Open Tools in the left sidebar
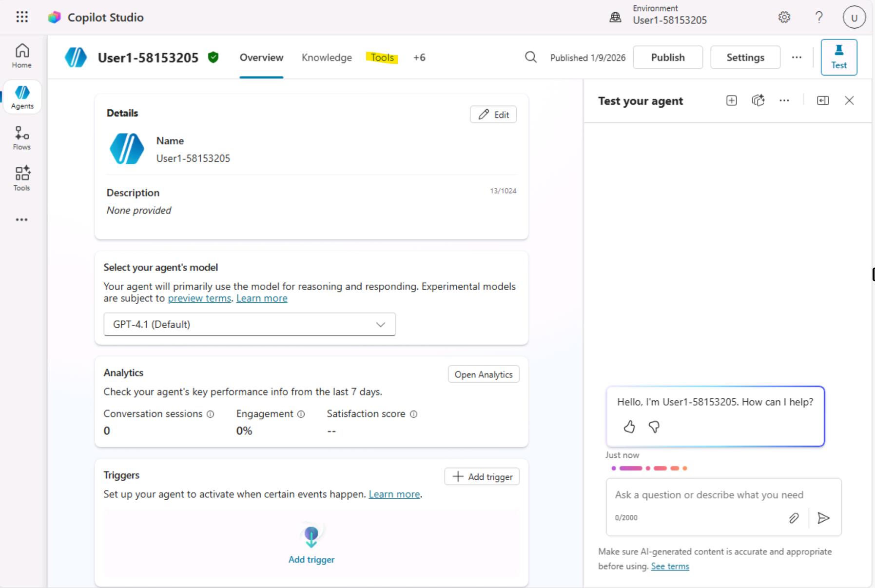The width and height of the screenshot is (875, 588). [x=22, y=178]
